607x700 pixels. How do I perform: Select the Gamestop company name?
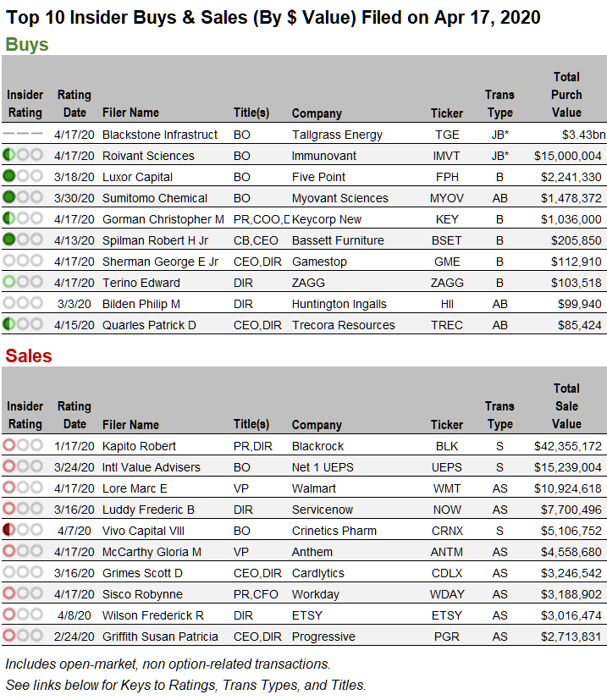[319, 262]
